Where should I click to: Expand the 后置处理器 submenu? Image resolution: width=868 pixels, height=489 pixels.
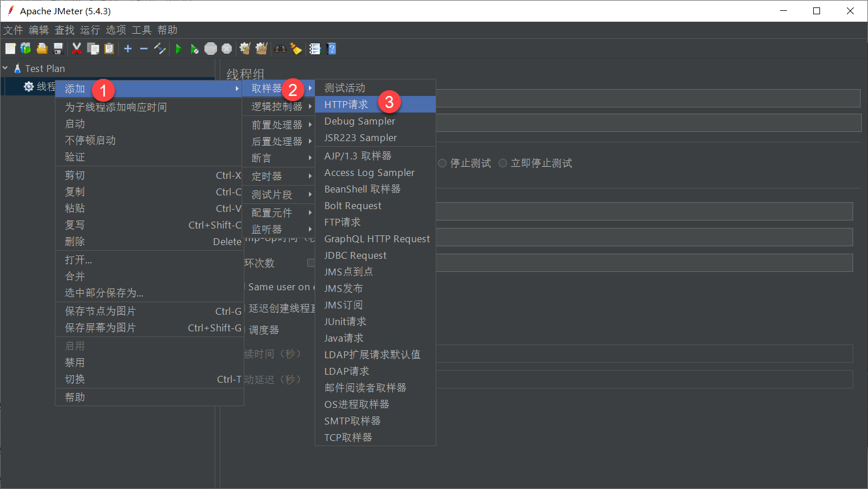(x=279, y=141)
